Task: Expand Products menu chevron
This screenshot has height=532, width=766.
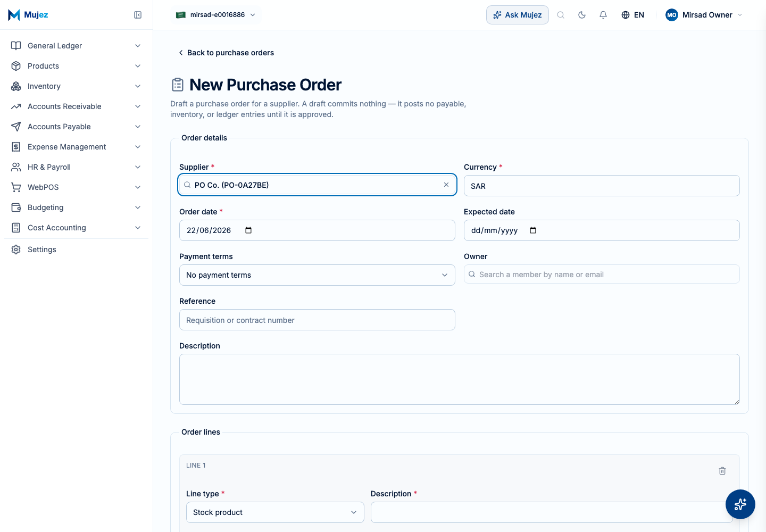Action: point(138,66)
